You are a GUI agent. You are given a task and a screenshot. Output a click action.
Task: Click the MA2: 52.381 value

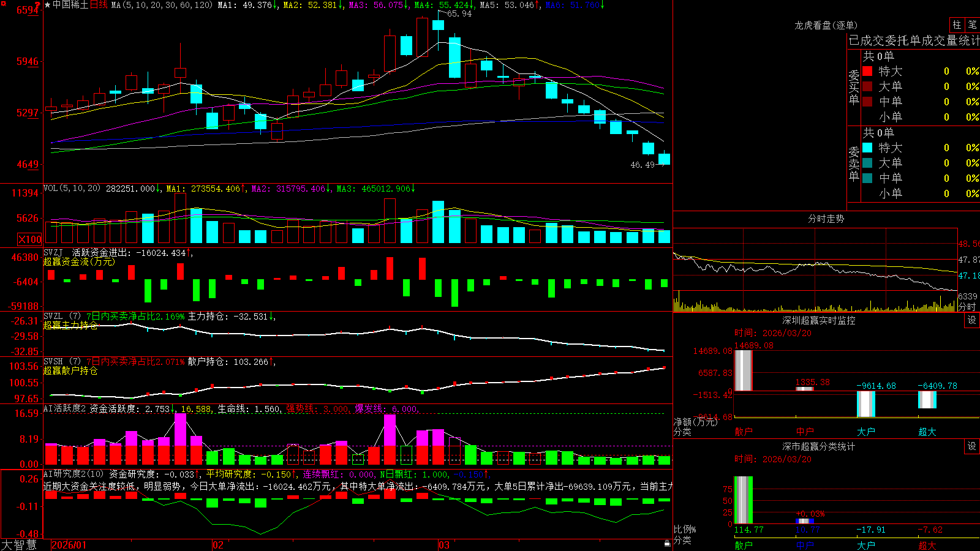coord(311,5)
